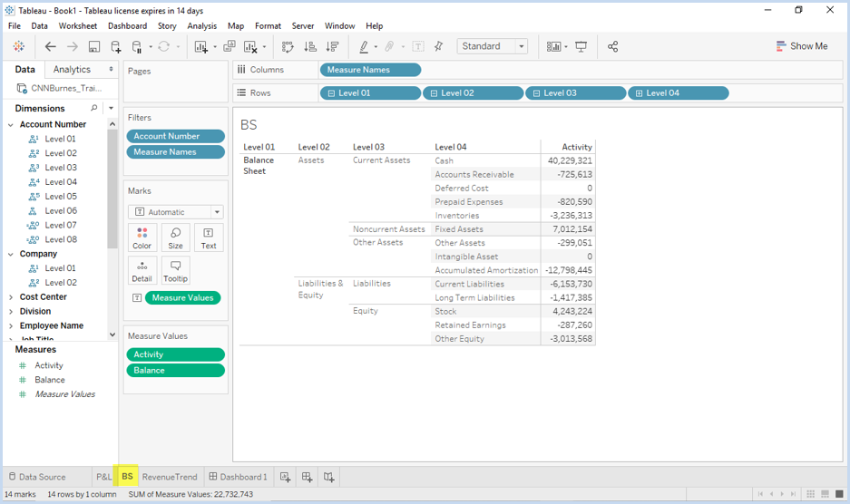This screenshot has width=850, height=504.
Task: Open the Show Me panel
Action: 802,46
